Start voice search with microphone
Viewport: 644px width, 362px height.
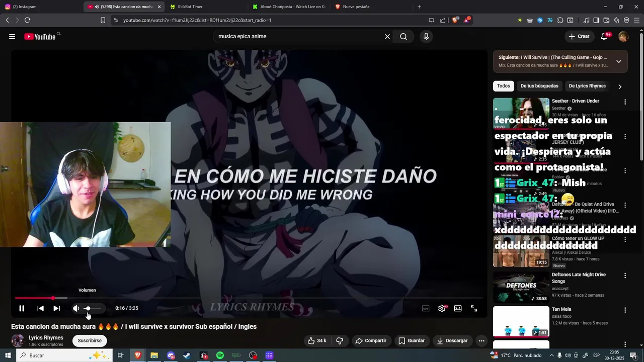(426, 37)
